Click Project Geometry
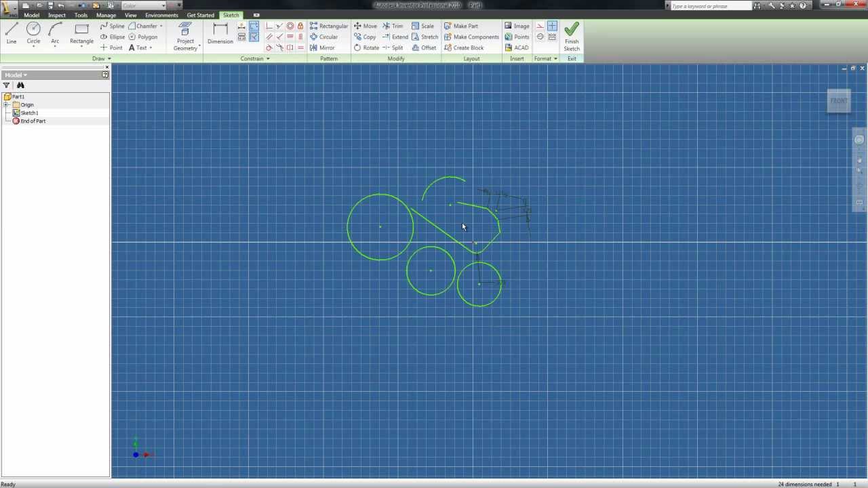868x488 pixels. tap(185, 37)
